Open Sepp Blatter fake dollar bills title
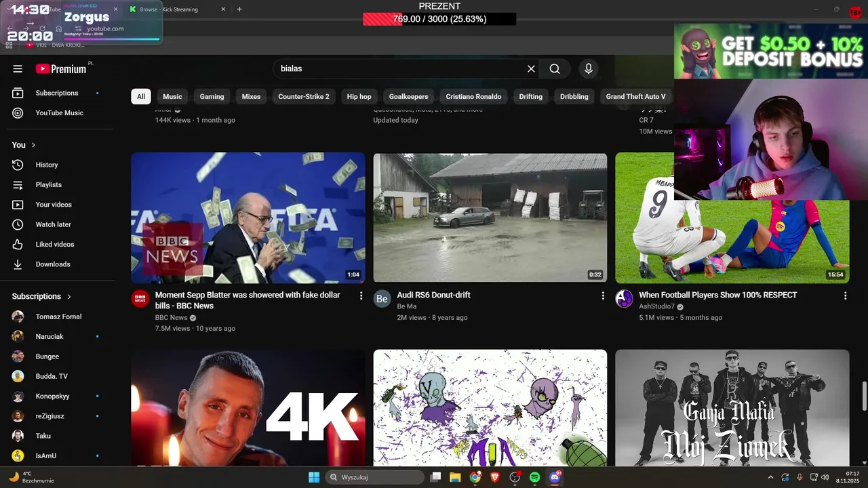This screenshot has width=868, height=488. click(x=248, y=300)
